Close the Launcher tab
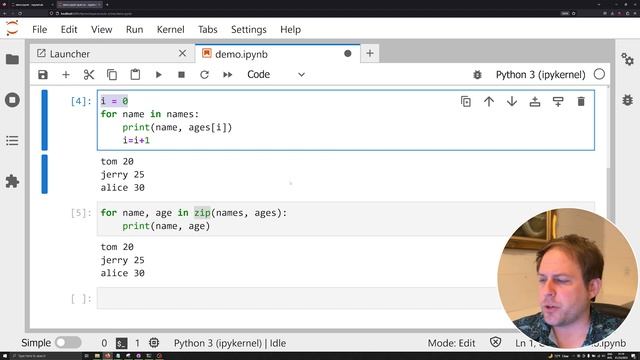This screenshot has height=360, width=640. pyautogui.click(x=182, y=53)
